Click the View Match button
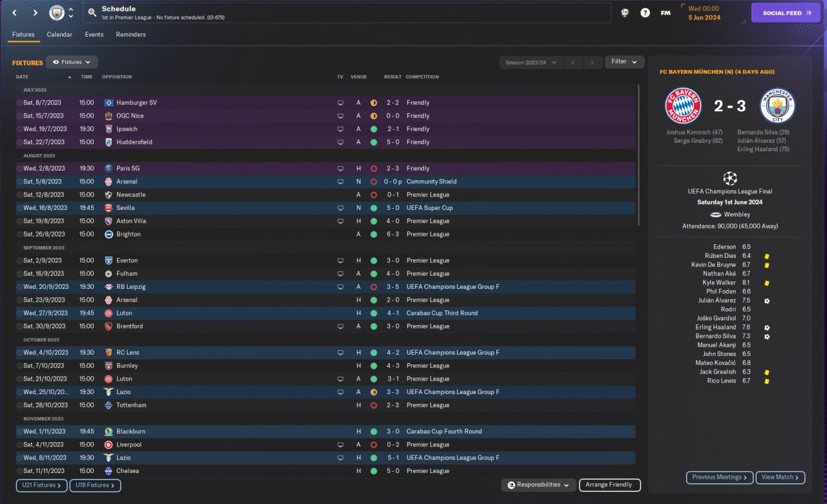Screen dimensions: 827x504 point(780,478)
